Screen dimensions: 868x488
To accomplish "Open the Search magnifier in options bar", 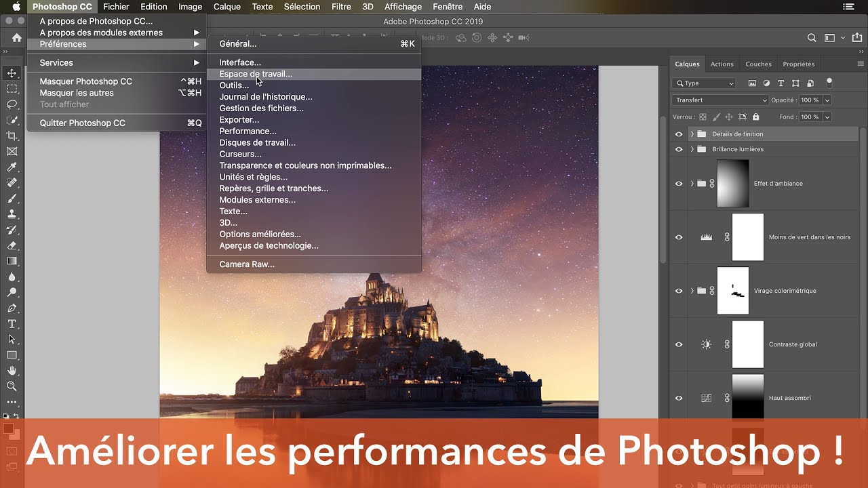I will pyautogui.click(x=812, y=38).
